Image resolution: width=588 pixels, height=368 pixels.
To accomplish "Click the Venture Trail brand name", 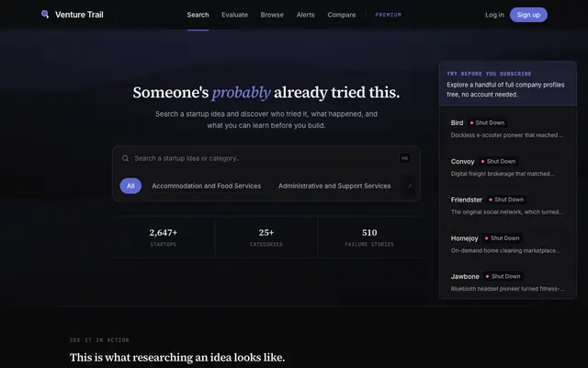I will click(x=79, y=15).
